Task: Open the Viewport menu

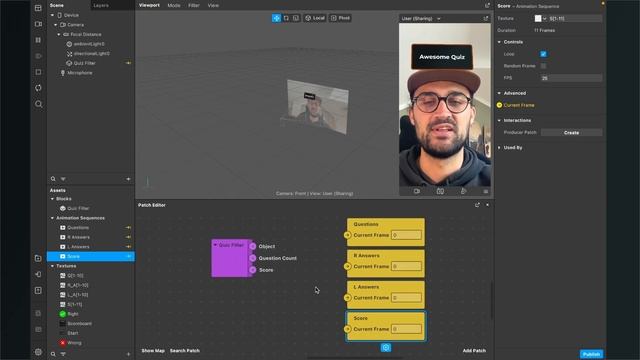Action: click(149, 5)
